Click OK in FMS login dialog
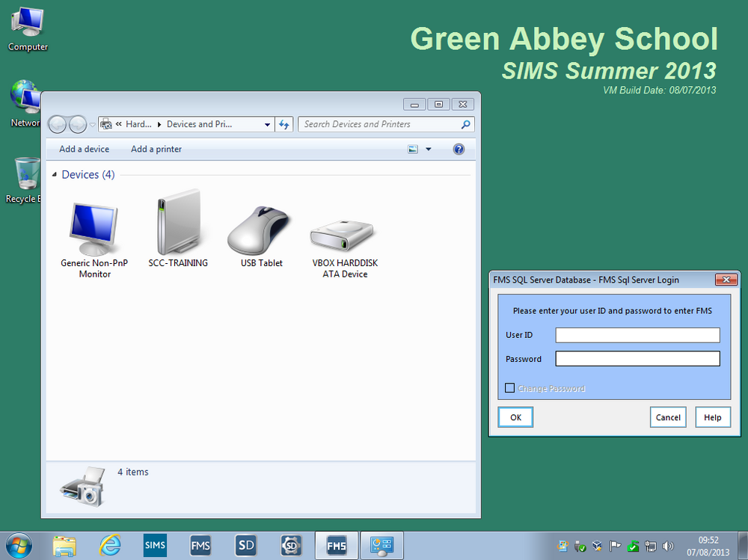This screenshot has width=748, height=560. point(515,417)
